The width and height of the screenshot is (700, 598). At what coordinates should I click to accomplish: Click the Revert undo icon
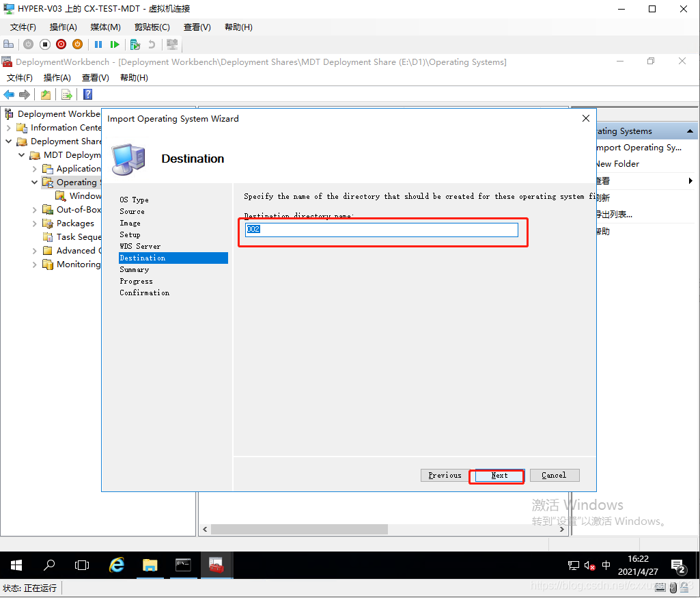pos(152,44)
